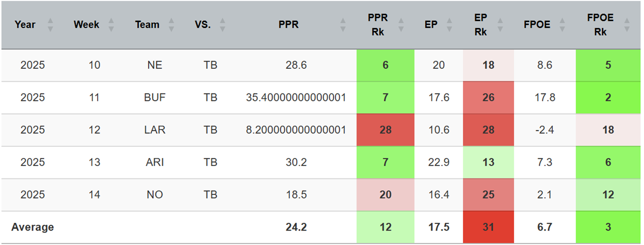Click the Team column header label
Image resolution: width=644 pixels, height=245 pixels.
tap(147, 24)
